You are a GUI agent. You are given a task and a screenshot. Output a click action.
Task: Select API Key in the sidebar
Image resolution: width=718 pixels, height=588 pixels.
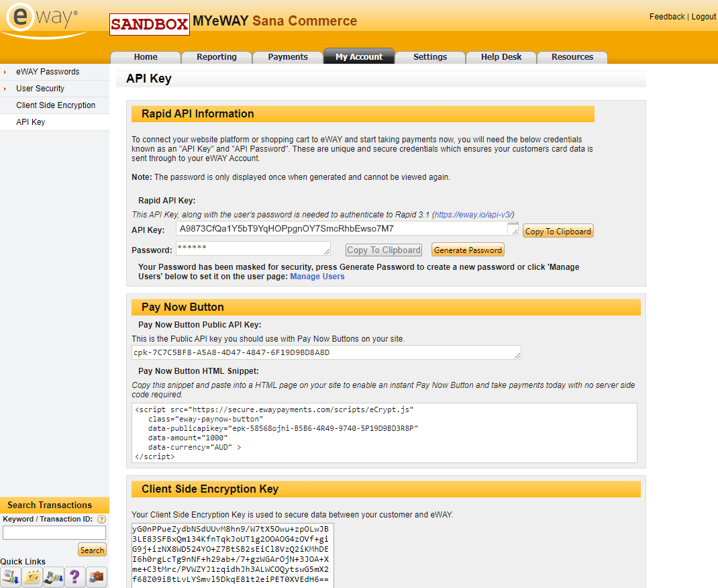pyautogui.click(x=31, y=121)
